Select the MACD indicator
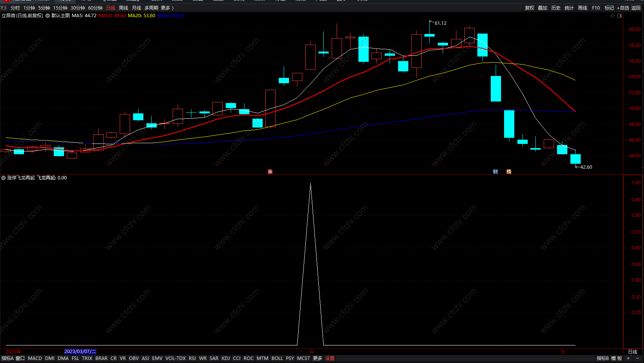 click(x=35, y=358)
